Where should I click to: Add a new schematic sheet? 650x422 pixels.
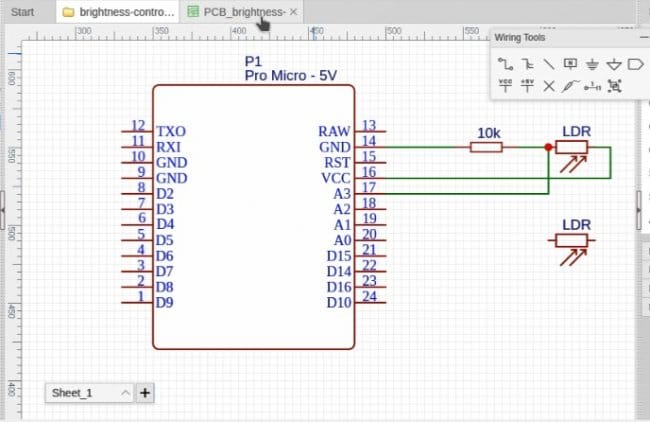145,393
